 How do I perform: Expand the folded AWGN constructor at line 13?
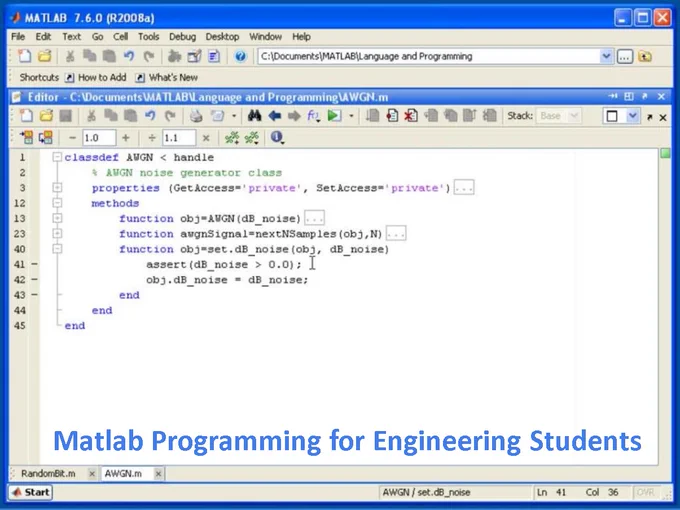pos(57,218)
